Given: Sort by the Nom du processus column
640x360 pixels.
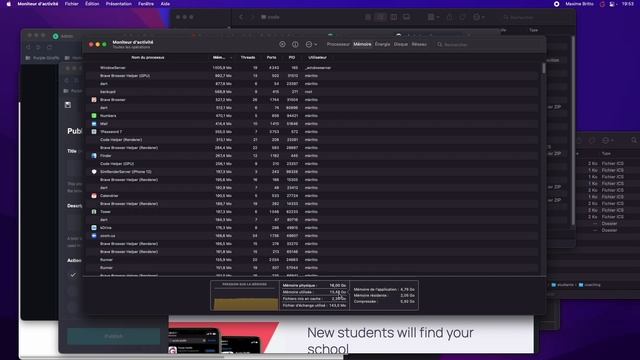Looking at the screenshot, I should 148,58.
